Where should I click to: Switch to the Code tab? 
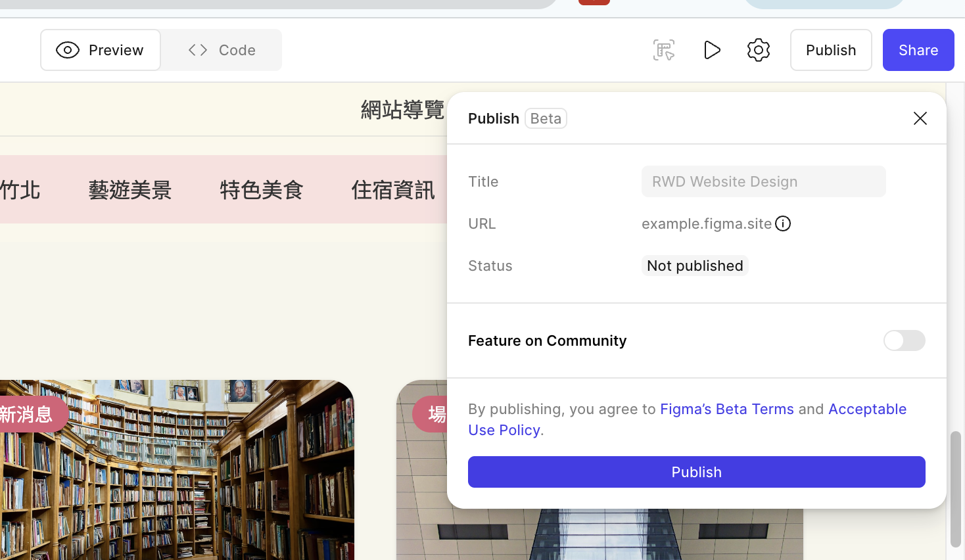coord(222,50)
